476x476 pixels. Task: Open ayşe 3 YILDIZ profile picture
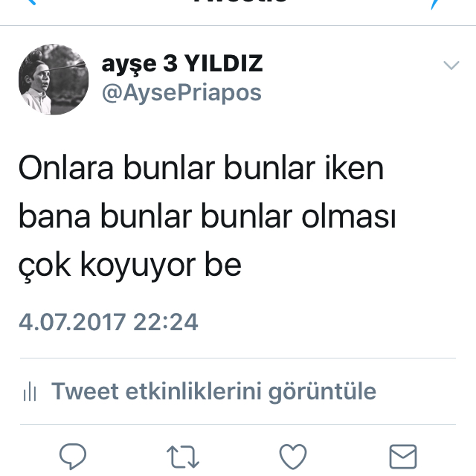tap(54, 80)
